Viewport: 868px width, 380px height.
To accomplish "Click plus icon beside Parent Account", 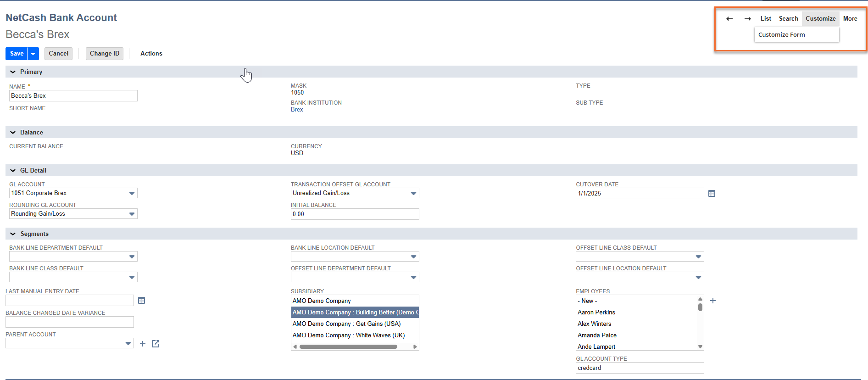I will [143, 344].
